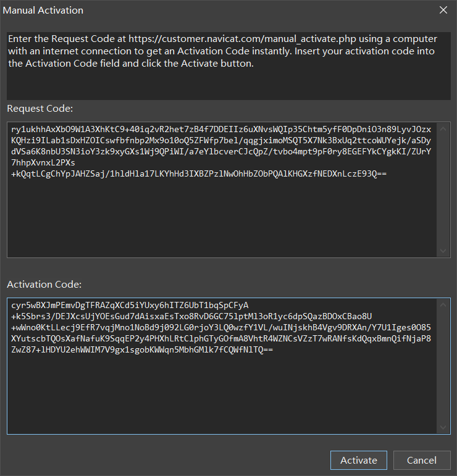
Task: Click Request Code scrollbar down arrow
Action: (x=443, y=251)
